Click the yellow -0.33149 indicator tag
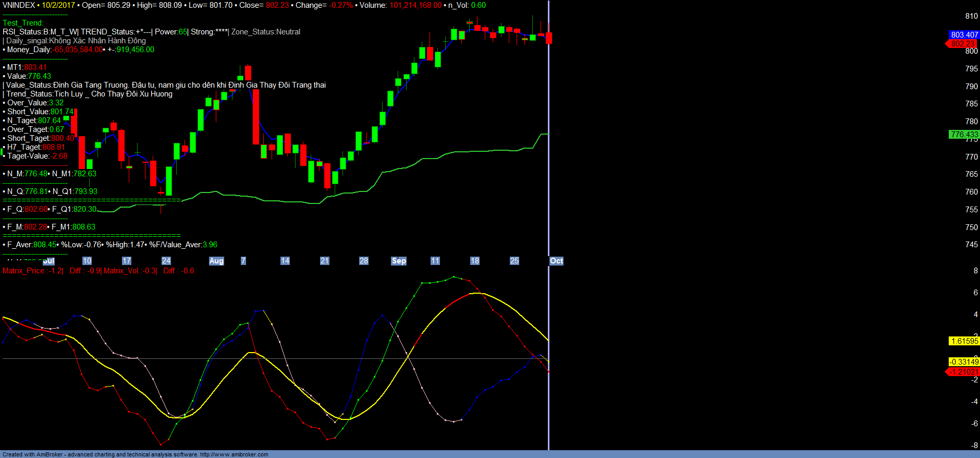This screenshot has width=980, height=458. (963, 362)
